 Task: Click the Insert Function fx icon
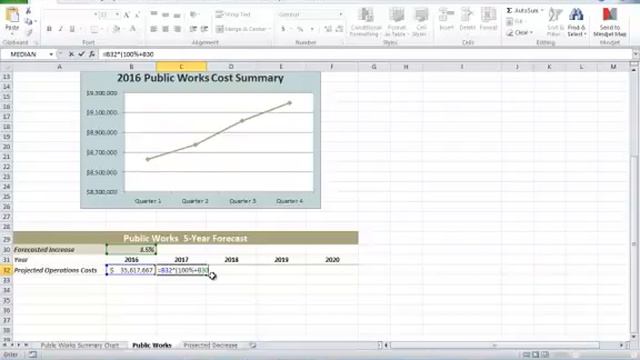(92, 54)
